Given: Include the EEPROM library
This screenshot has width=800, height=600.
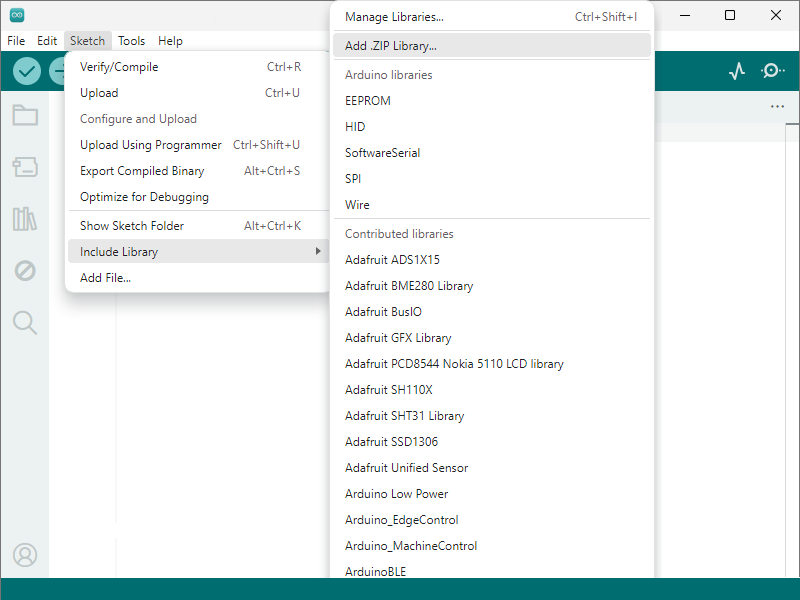Looking at the screenshot, I should pyautogui.click(x=492, y=101).
